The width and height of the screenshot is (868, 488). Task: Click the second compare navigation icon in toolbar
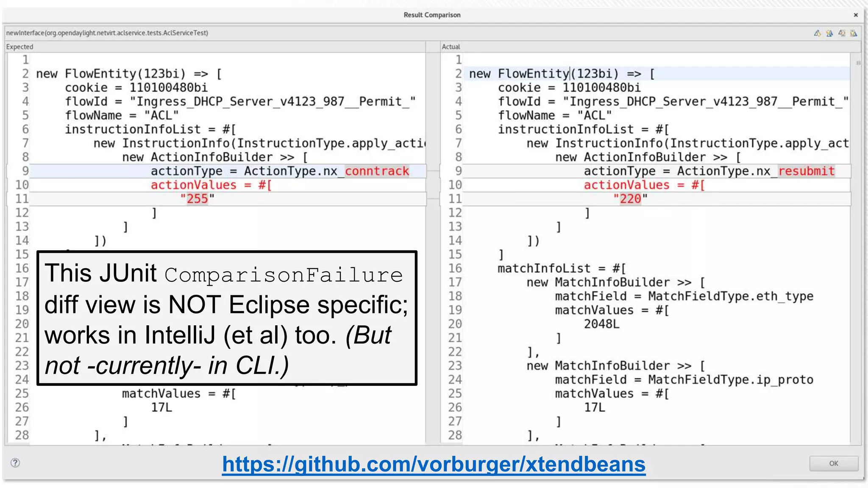(829, 33)
